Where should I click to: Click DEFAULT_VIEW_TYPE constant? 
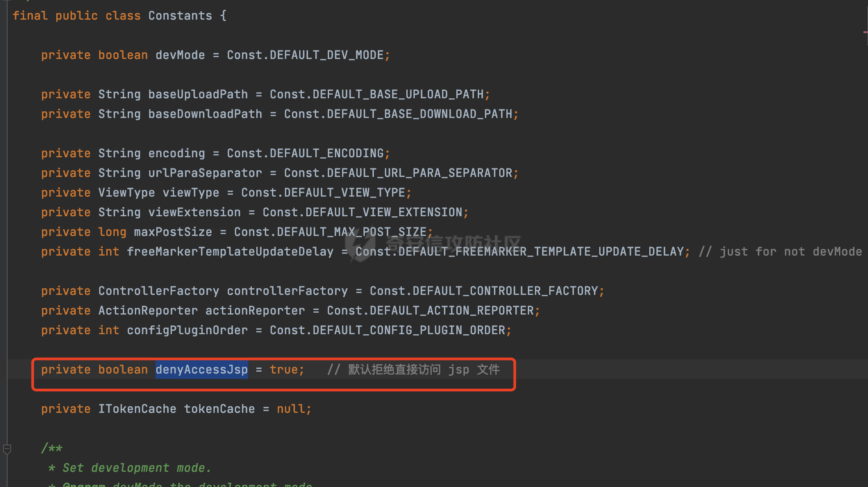345,193
